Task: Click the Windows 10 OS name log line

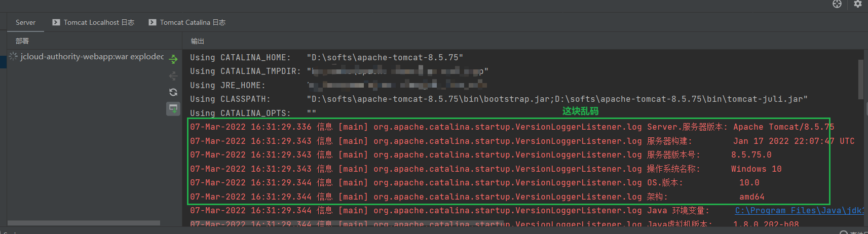Action: click(x=485, y=169)
